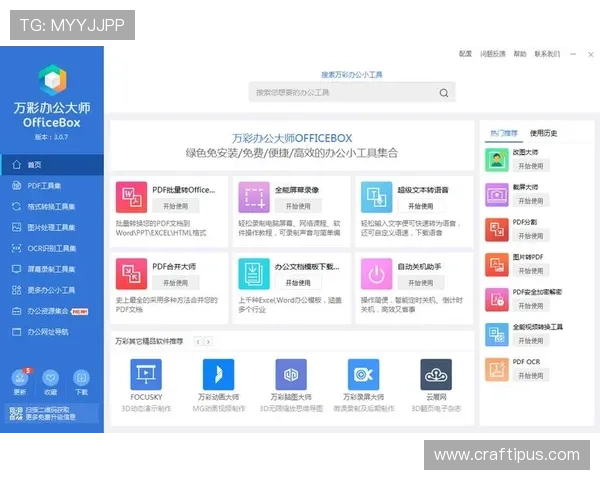Click the 图片转PDF icon in recommendations
The height and width of the screenshot is (480, 600).
497,265
